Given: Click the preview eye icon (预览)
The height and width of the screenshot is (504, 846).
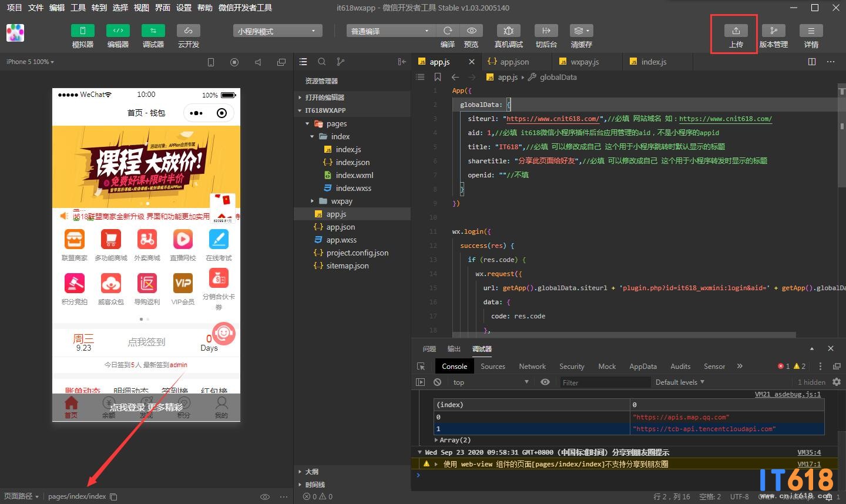Looking at the screenshot, I should (x=471, y=31).
